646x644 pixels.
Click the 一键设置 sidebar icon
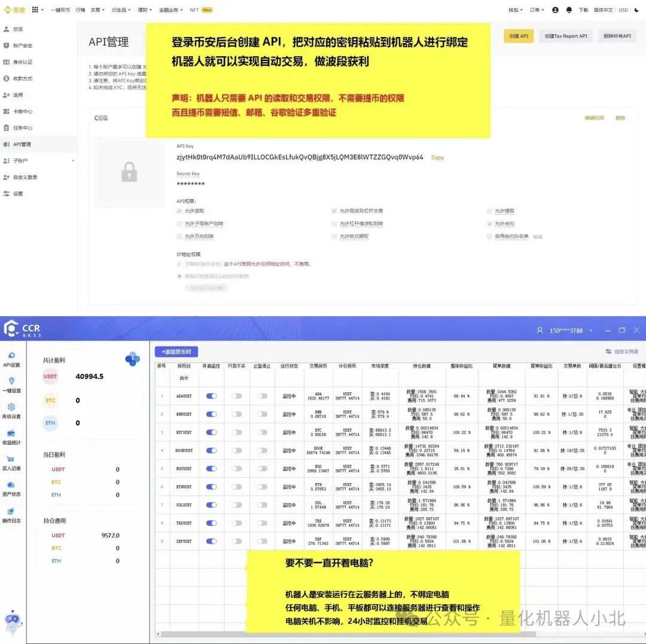(x=11, y=381)
